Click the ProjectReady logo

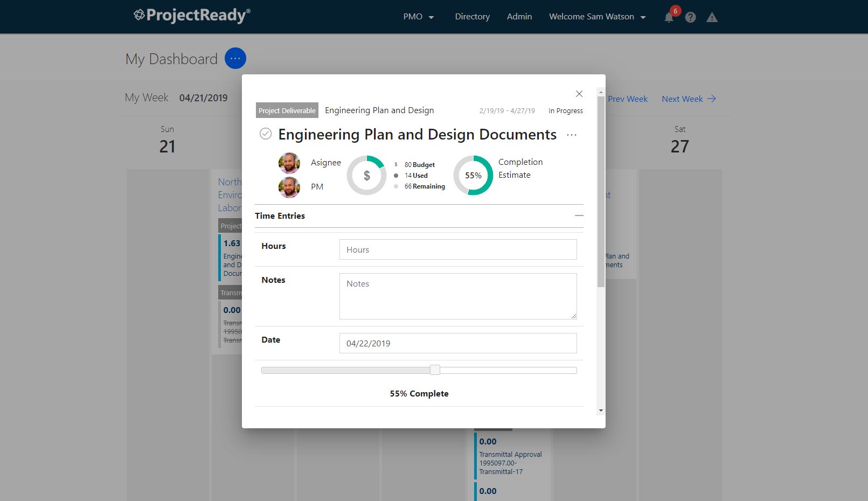click(192, 15)
